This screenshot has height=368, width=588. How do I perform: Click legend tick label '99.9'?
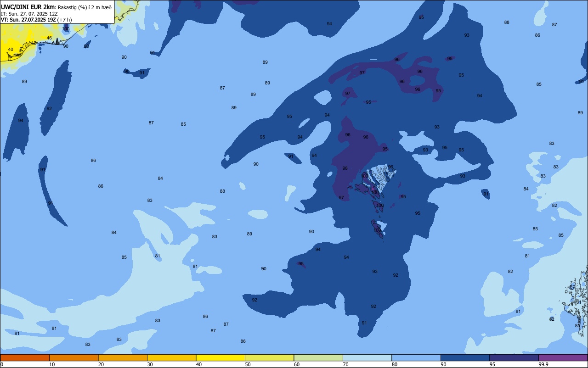(x=543, y=364)
